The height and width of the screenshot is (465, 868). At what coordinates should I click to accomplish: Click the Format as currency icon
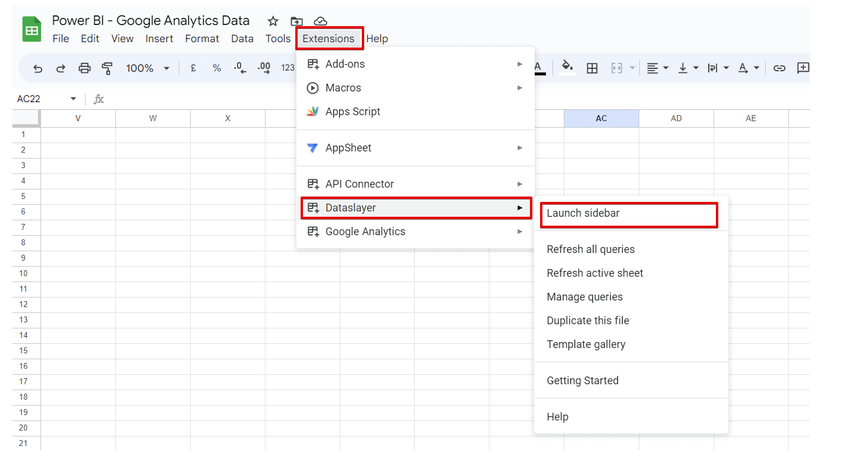pyautogui.click(x=192, y=68)
